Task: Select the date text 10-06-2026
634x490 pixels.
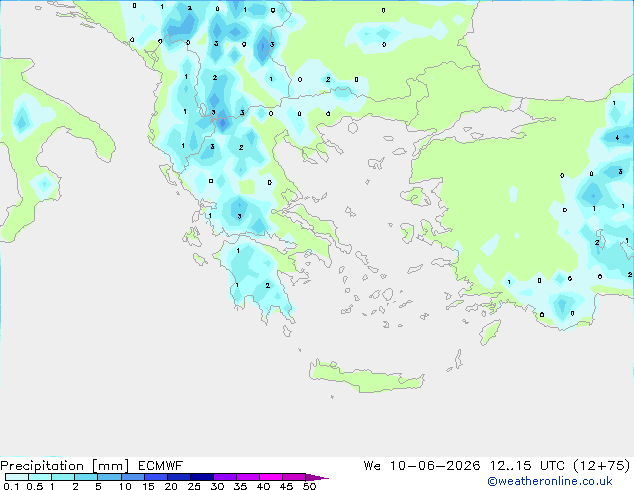Action: click(x=435, y=466)
